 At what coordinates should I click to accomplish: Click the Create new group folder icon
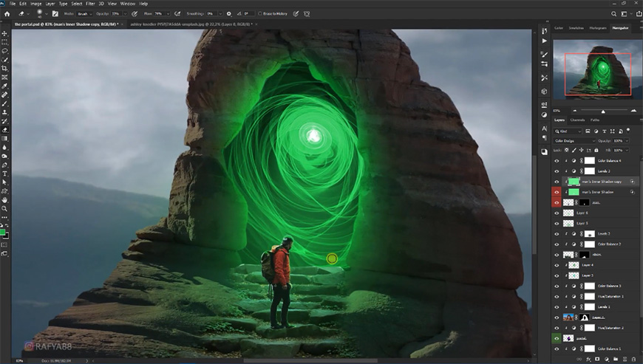616,359
